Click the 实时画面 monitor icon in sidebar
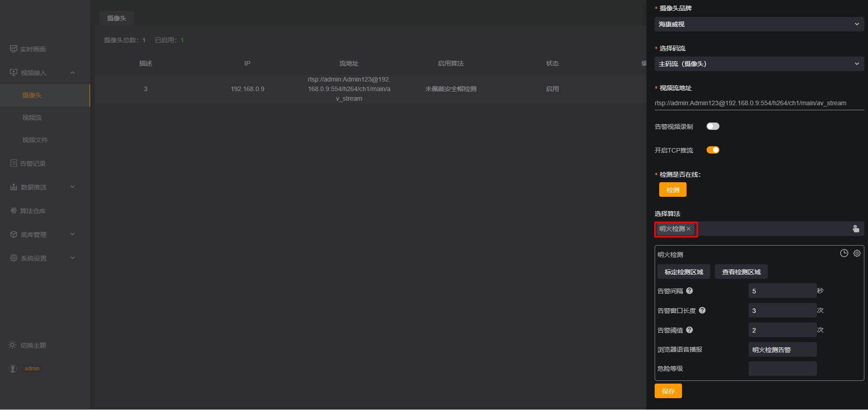This screenshot has width=868, height=410. (x=14, y=49)
